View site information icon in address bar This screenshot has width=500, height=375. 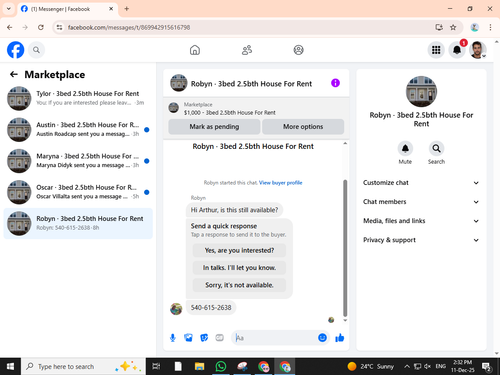59,27
